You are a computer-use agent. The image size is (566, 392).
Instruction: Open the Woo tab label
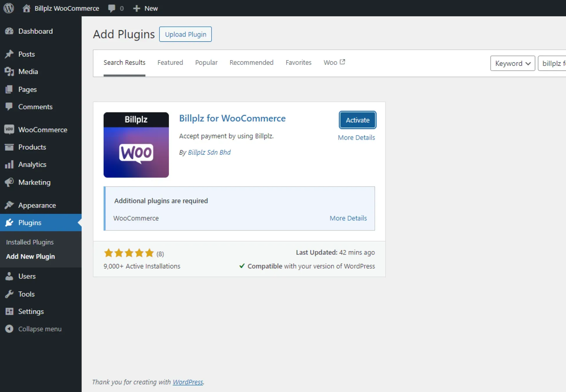point(330,62)
